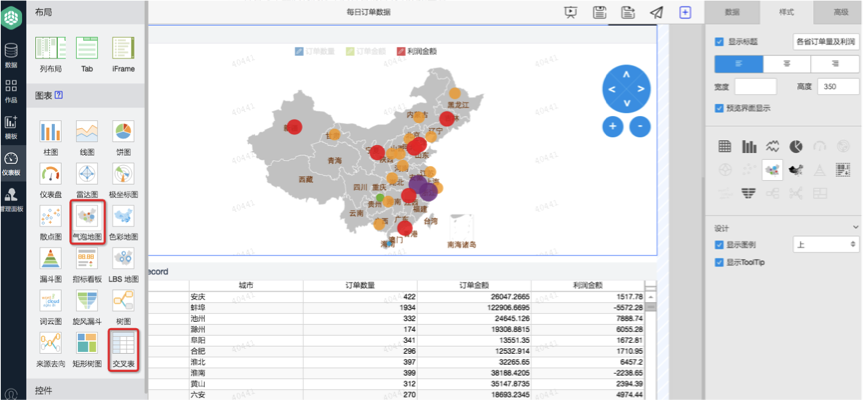Image resolution: width=865 pixels, height=400 pixels.
Task: Click the 宽度 width input field
Action: (x=756, y=87)
